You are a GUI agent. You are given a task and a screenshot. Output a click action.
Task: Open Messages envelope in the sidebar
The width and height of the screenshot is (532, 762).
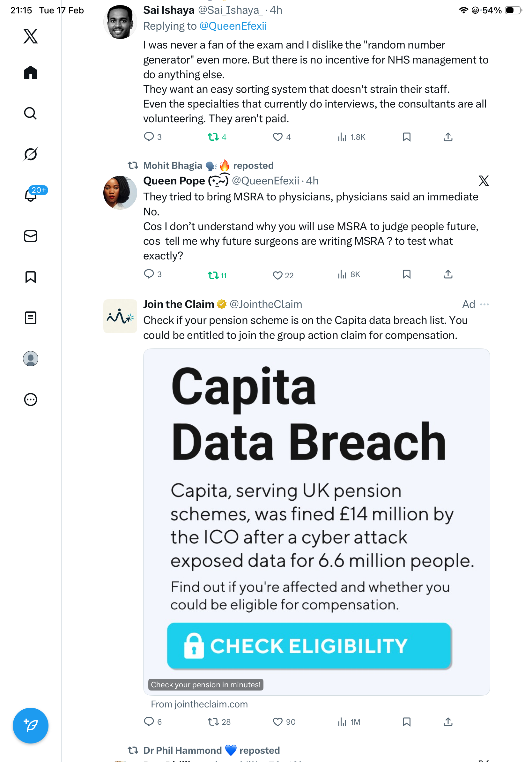(31, 236)
